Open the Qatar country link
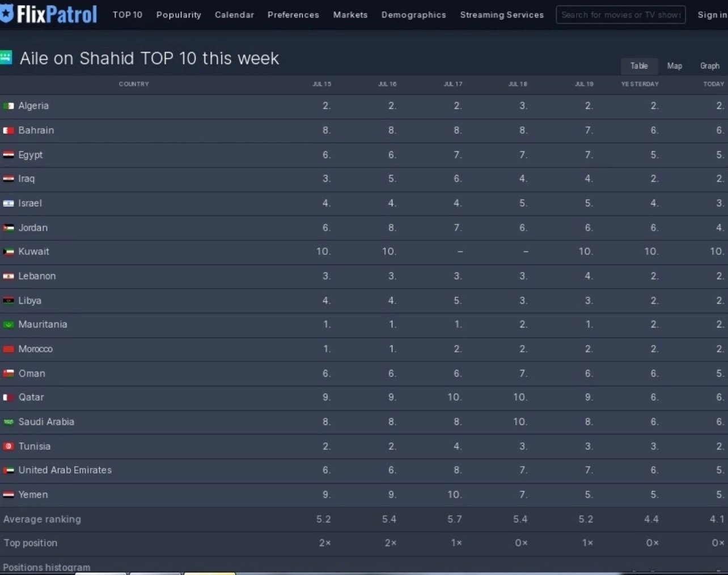The image size is (728, 575). pos(31,398)
